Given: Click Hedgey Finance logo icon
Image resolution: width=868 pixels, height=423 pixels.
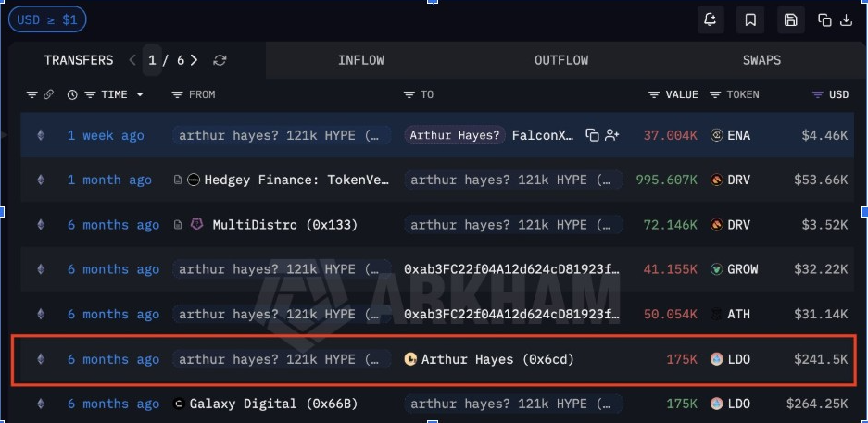Looking at the screenshot, I should coord(194,180).
